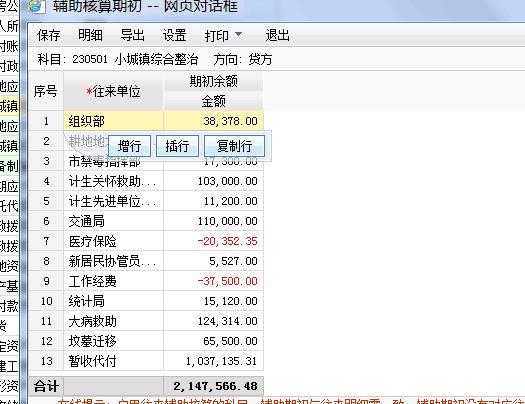
Task: Click the 金额 column header
Action: click(213, 101)
